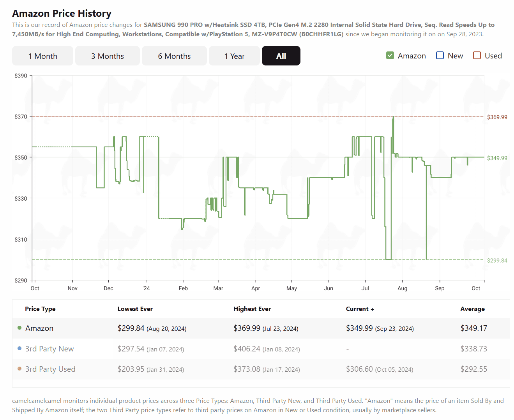The width and height of the screenshot is (514, 420).
Task: Click the $350 y-axis label
Action: point(21,157)
